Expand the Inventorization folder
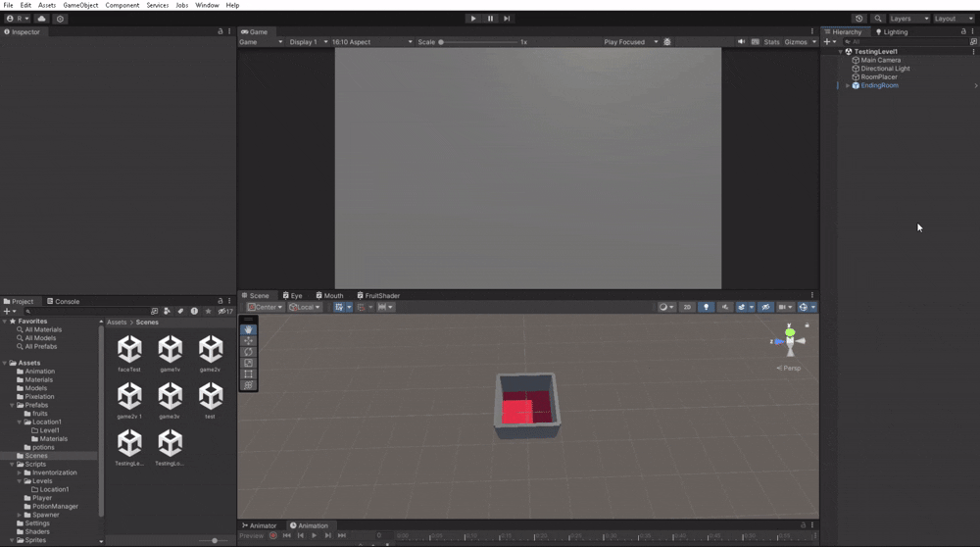 point(20,472)
